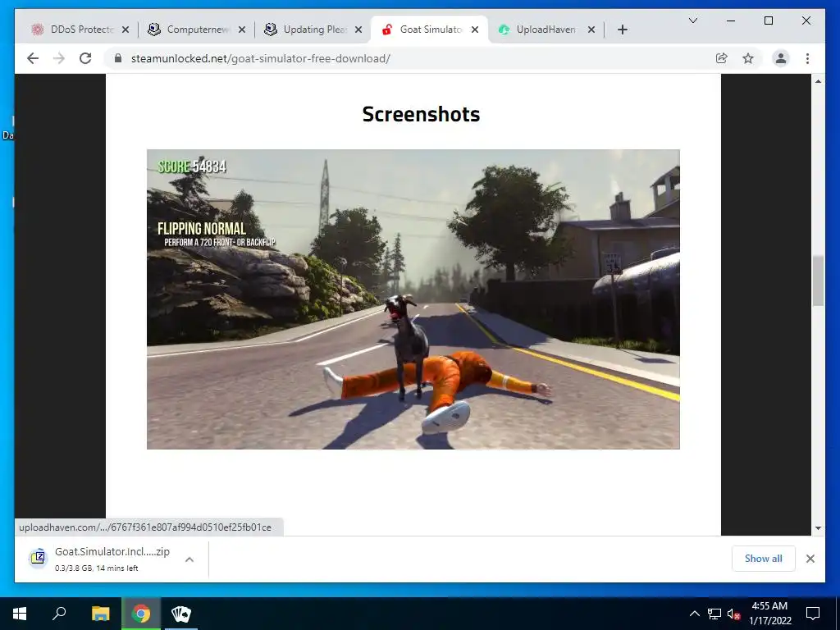840x630 pixels.
Task: Open a new tab with plus button
Action: [x=622, y=30]
